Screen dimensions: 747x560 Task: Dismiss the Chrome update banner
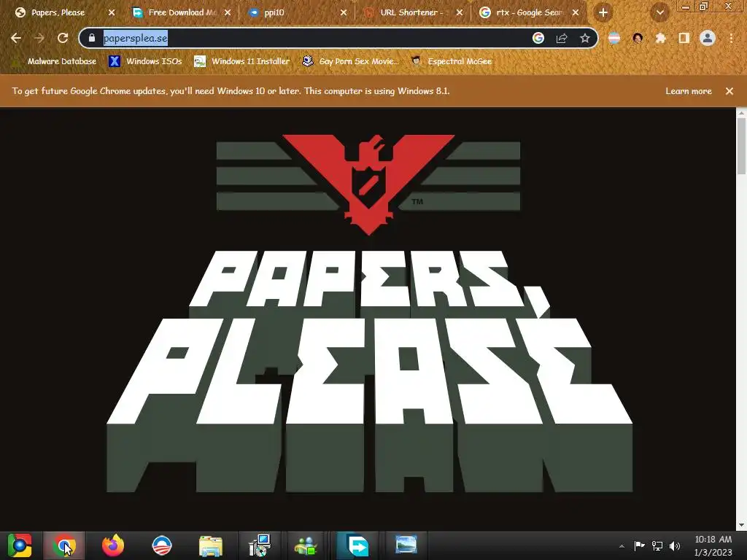729,91
